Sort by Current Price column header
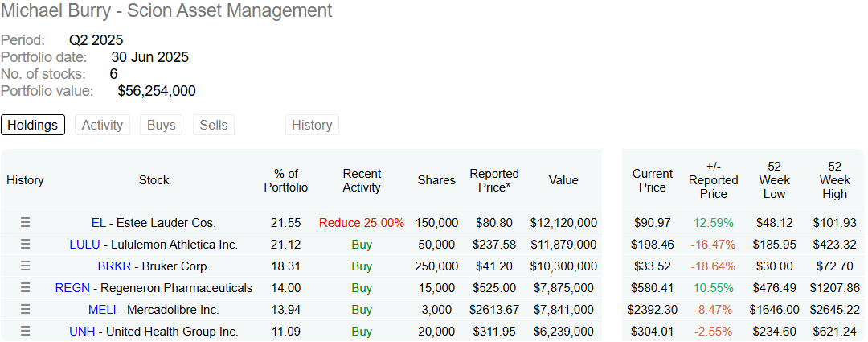 point(653,180)
